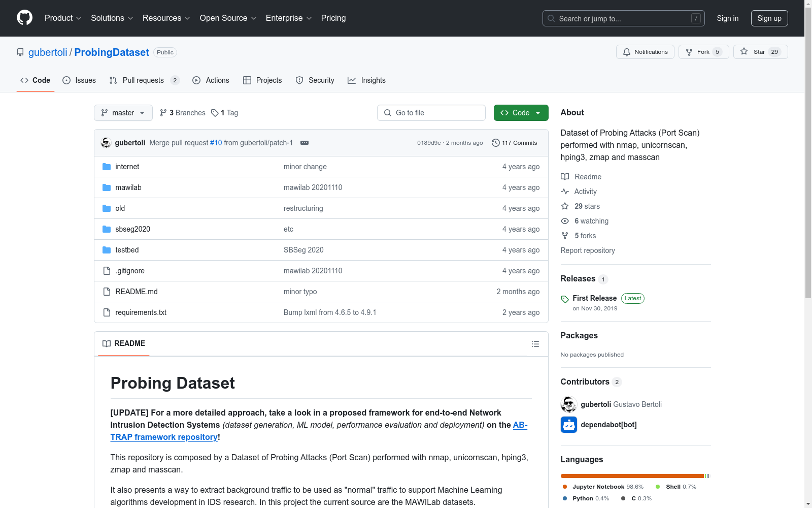Click the Go to file search box
The width and height of the screenshot is (812, 508).
[x=431, y=113]
